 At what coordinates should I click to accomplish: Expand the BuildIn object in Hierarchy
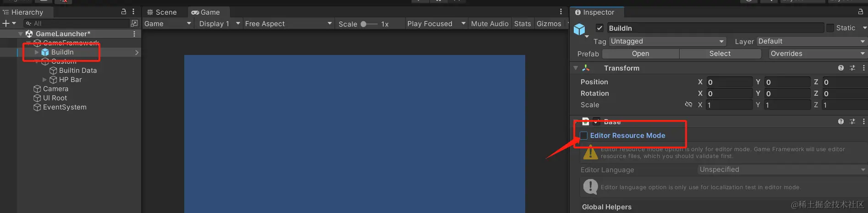point(37,52)
